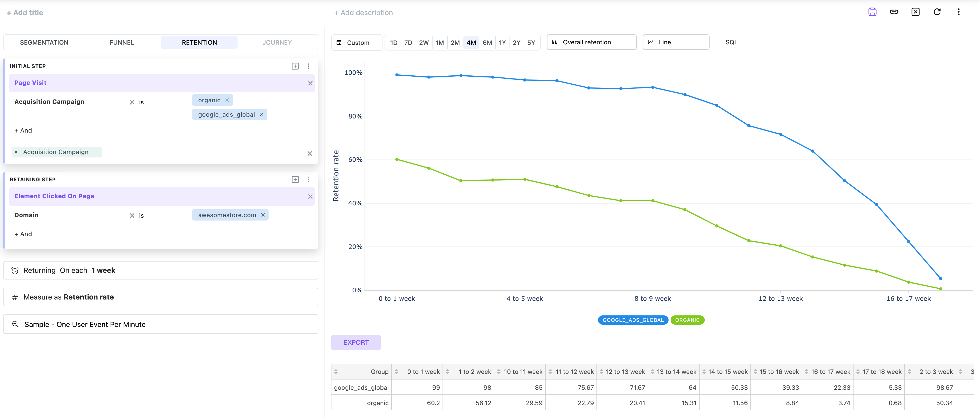Switch to the SEGMENTATION tab
The width and height of the screenshot is (980, 419).
[x=44, y=42]
